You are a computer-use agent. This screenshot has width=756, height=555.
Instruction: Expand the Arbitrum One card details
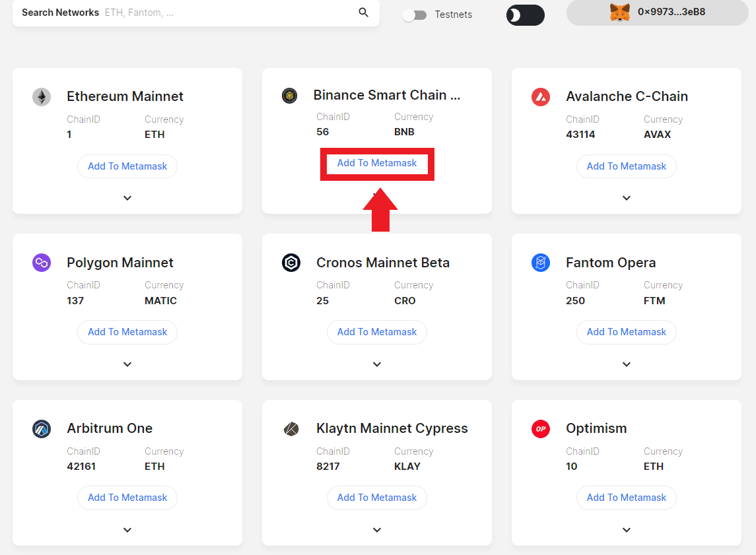[127, 530]
